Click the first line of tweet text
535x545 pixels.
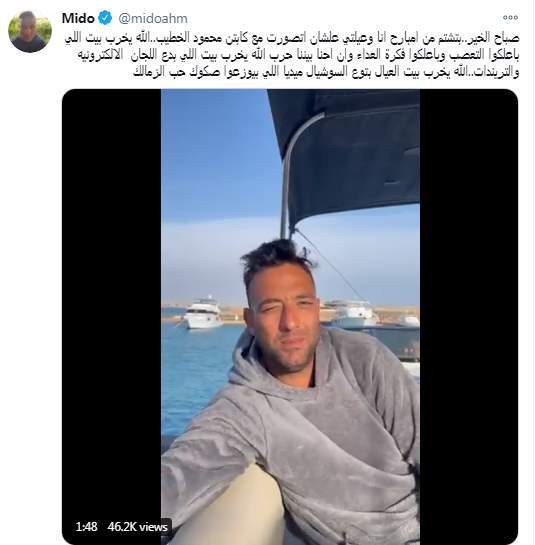coord(292,38)
